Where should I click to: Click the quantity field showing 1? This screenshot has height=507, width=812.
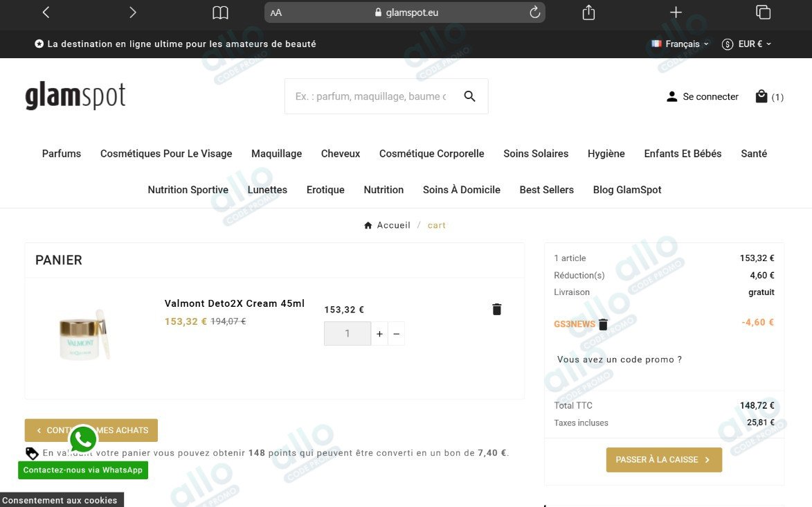[348, 333]
